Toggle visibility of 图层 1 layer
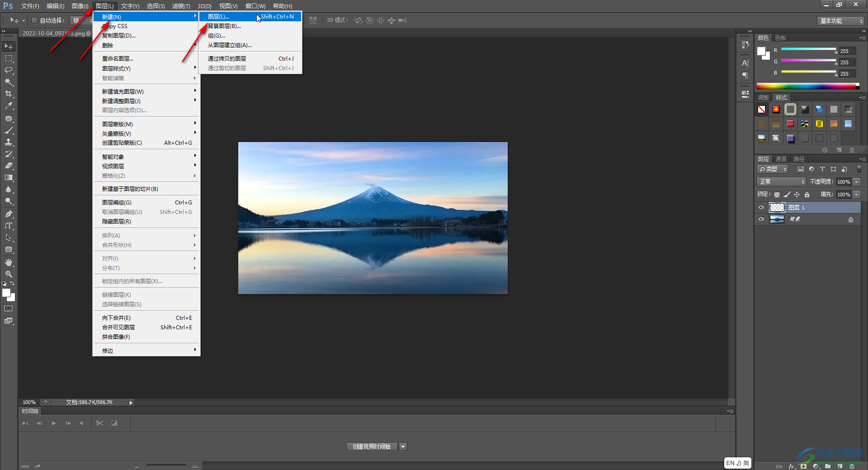The width and height of the screenshot is (868, 470). tap(761, 208)
